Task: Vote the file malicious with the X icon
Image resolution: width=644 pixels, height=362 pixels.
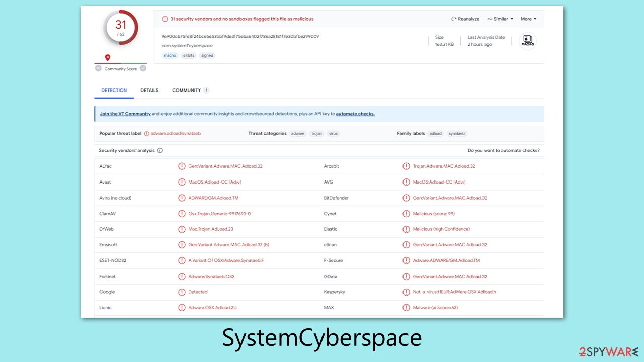Action: pyautogui.click(x=98, y=68)
